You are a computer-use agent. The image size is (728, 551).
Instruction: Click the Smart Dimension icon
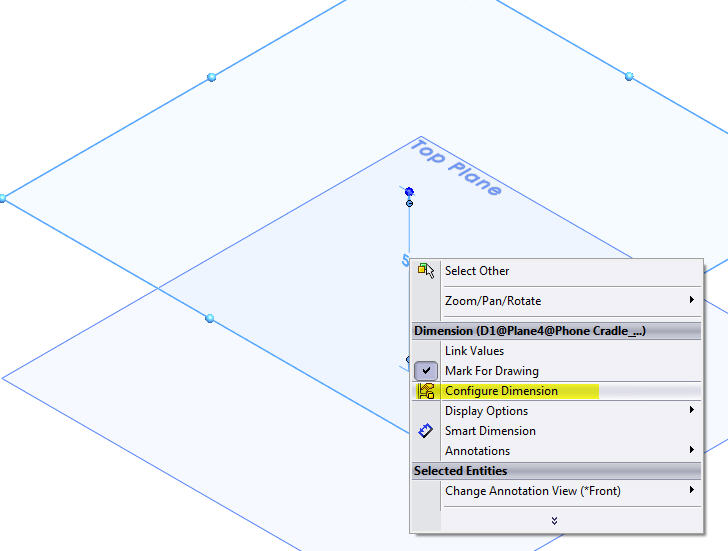tap(425, 431)
